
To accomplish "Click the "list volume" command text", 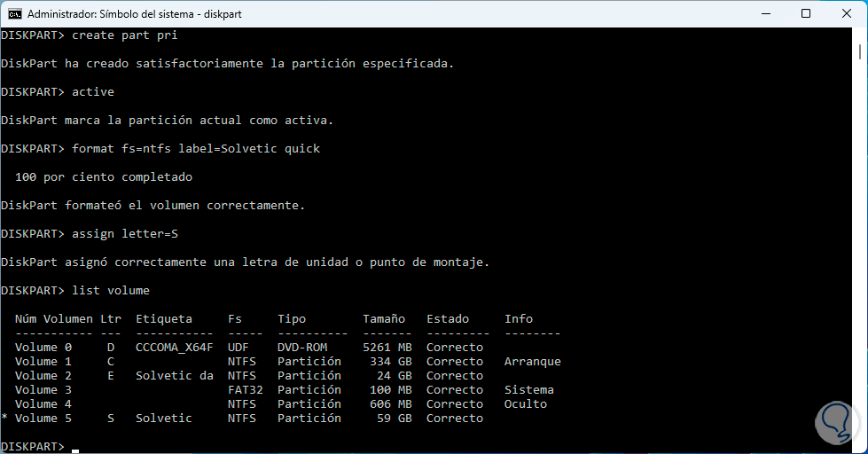I will (111, 290).
